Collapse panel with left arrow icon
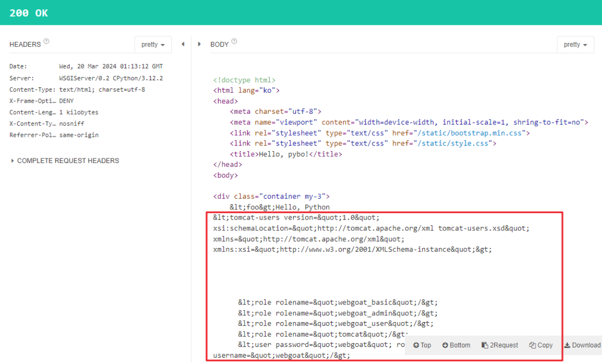The width and height of the screenshot is (602, 364). [x=183, y=44]
